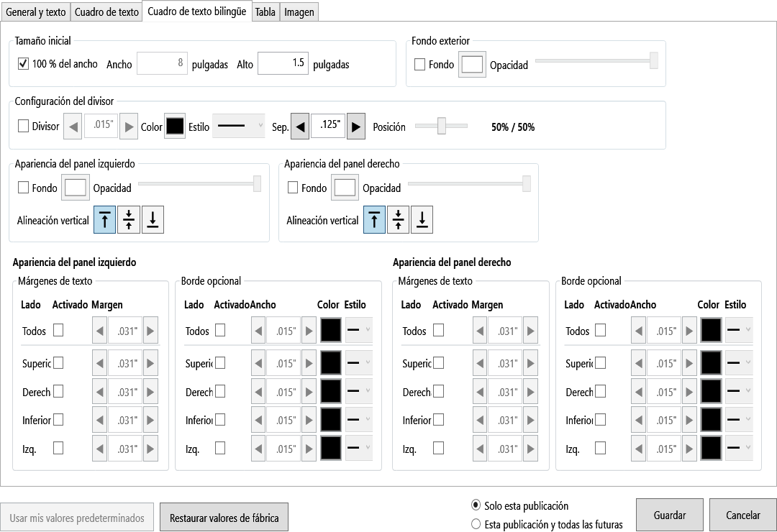This screenshot has width=777, height=532.
Task: Decrease the divider Sep. value with left arrow
Action: (300, 127)
